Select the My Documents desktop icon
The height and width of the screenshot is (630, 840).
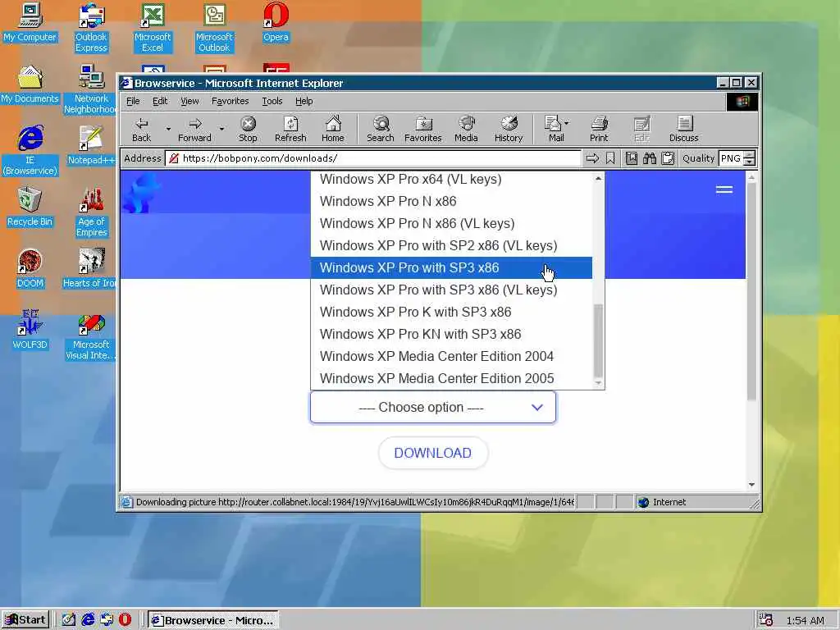pyautogui.click(x=30, y=84)
